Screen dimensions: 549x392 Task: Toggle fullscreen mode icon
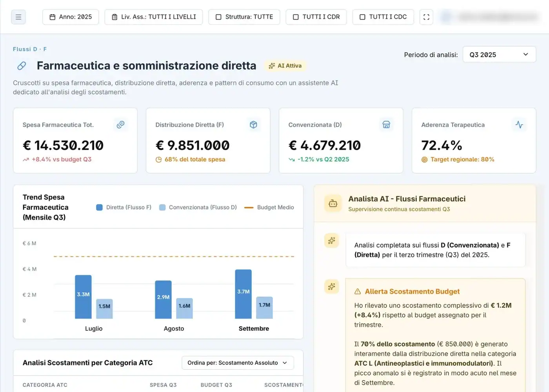click(426, 17)
